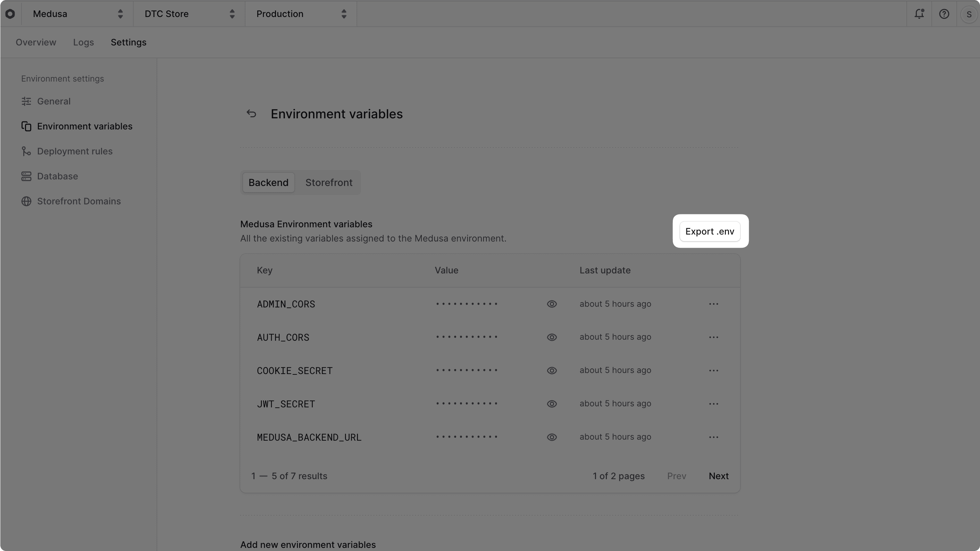Open Deployment rules settings
This screenshot has width=980, height=551.
75,151
